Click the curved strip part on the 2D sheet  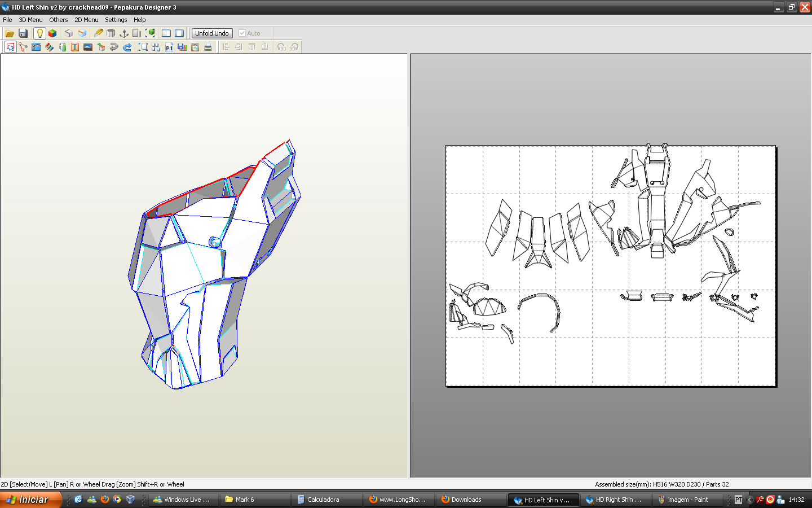click(540, 312)
